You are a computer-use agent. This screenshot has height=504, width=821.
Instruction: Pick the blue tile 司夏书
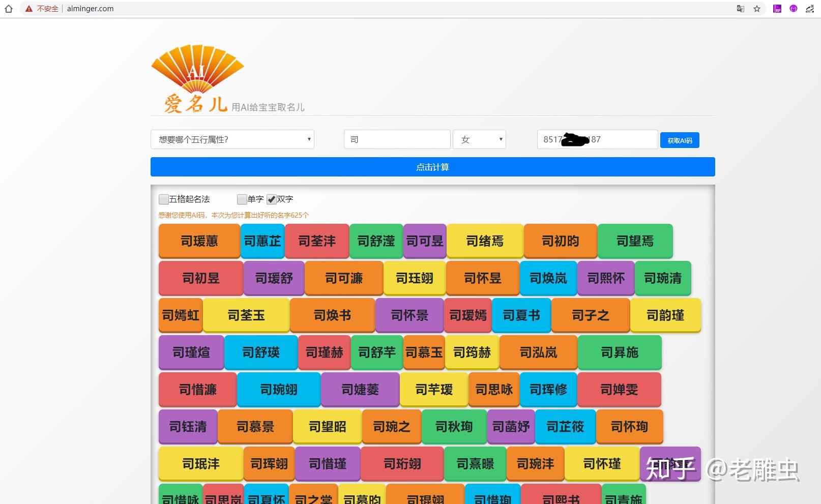(521, 315)
